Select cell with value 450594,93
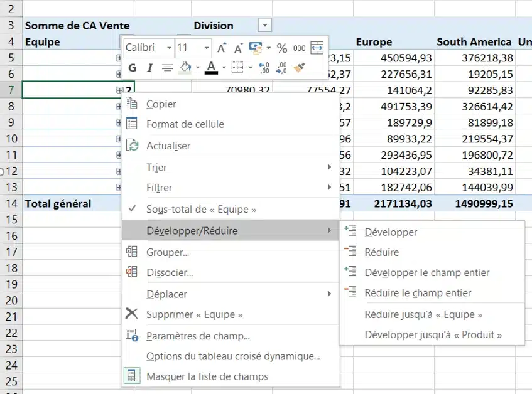The image size is (532, 394). (x=394, y=58)
